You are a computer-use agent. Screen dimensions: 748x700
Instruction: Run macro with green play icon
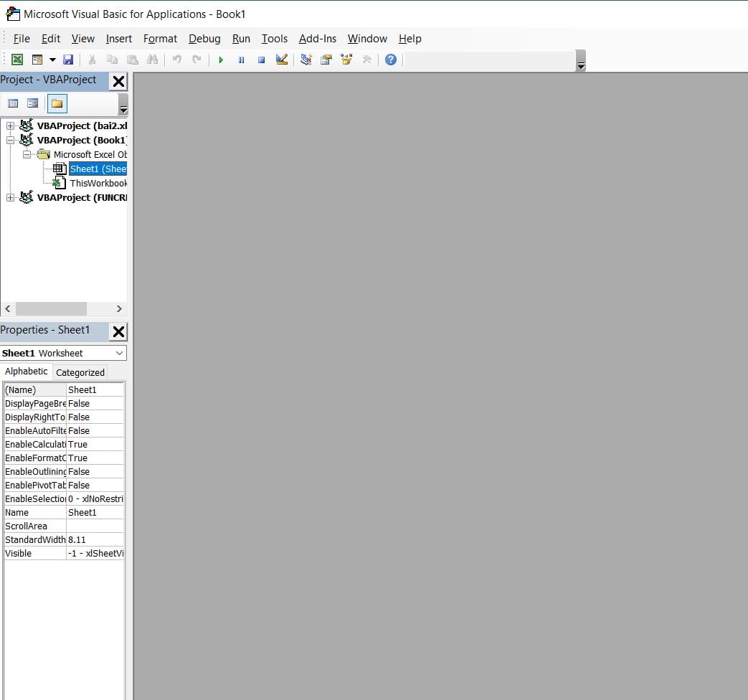click(x=221, y=60)
